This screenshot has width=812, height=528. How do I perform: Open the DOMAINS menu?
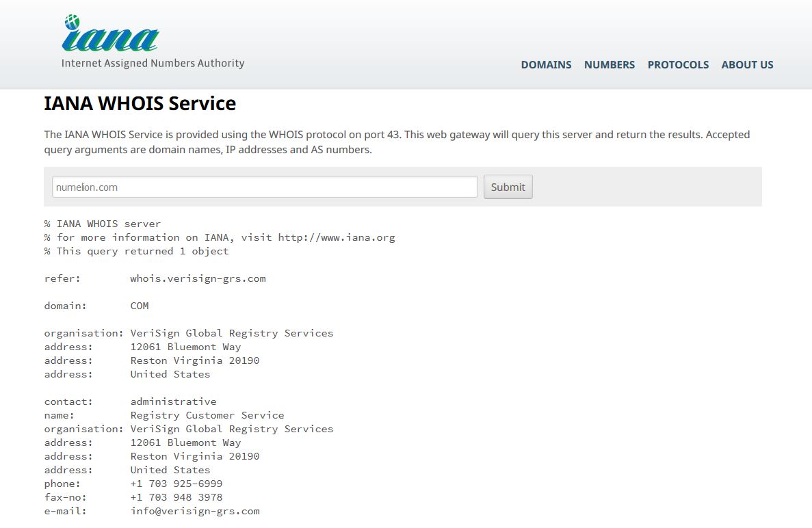[546, 65]
